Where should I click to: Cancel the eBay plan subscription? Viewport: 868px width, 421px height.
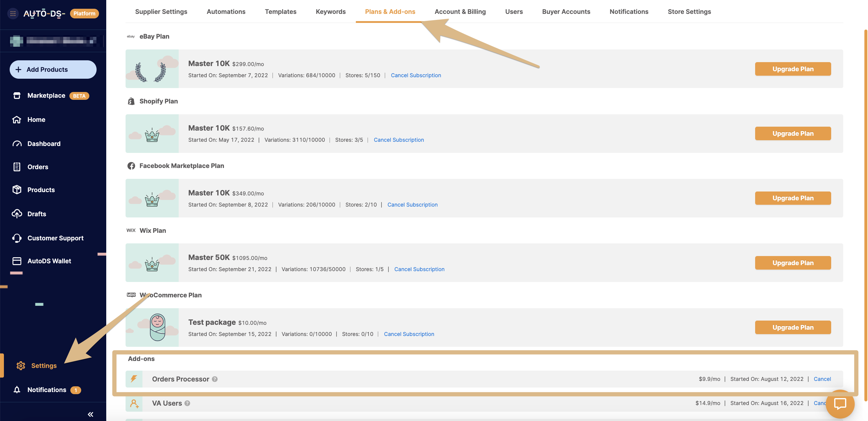pyautogui.click(x=416, y=75)
